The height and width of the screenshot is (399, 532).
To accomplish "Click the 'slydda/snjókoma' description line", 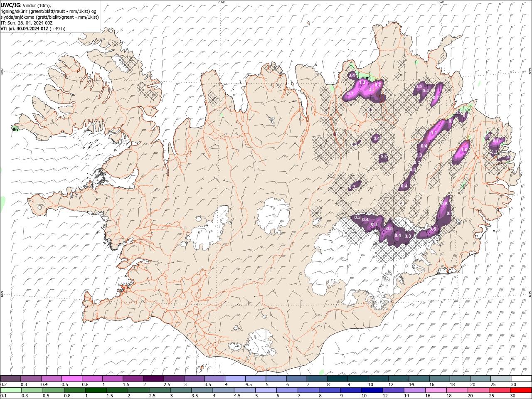I will tap(50, 17).
